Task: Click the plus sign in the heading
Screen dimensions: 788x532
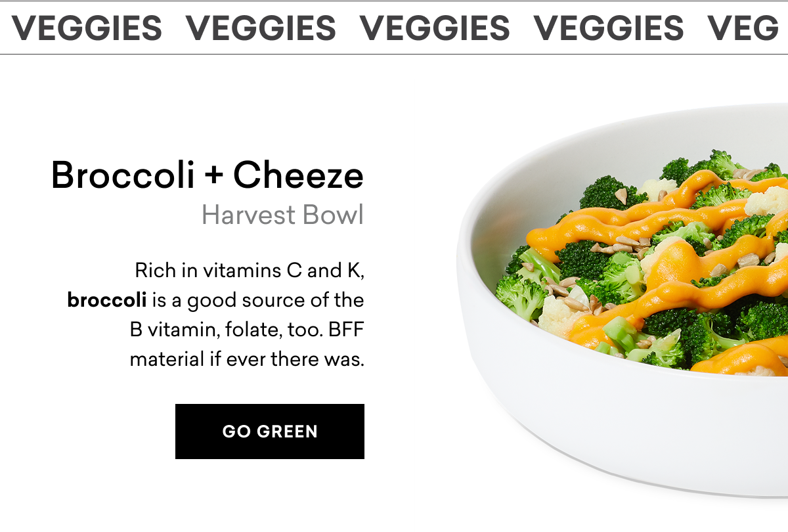Action: pyautogui.click(x=212, y=176)
